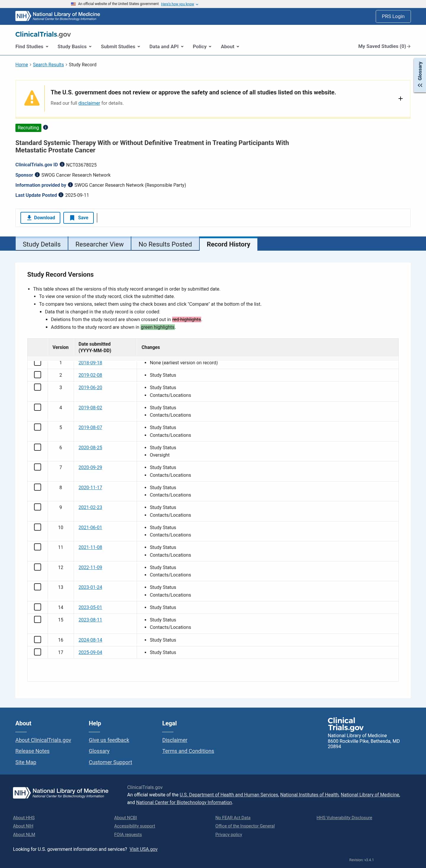Screen dimensions: 426x868
Task: Check the box for version 2
Action: 38,375
